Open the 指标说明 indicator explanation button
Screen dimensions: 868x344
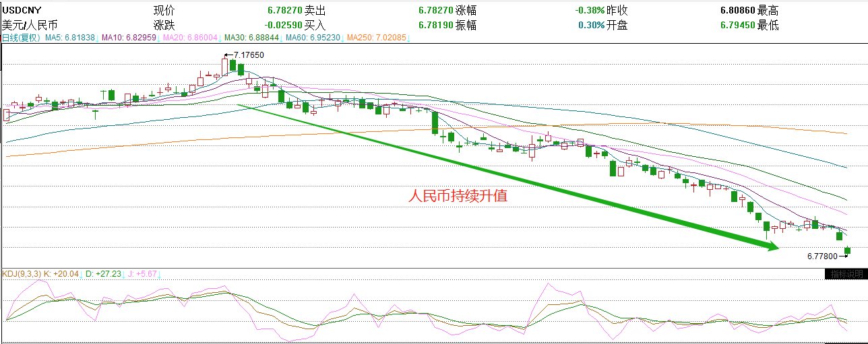click(x=846, y=274)
